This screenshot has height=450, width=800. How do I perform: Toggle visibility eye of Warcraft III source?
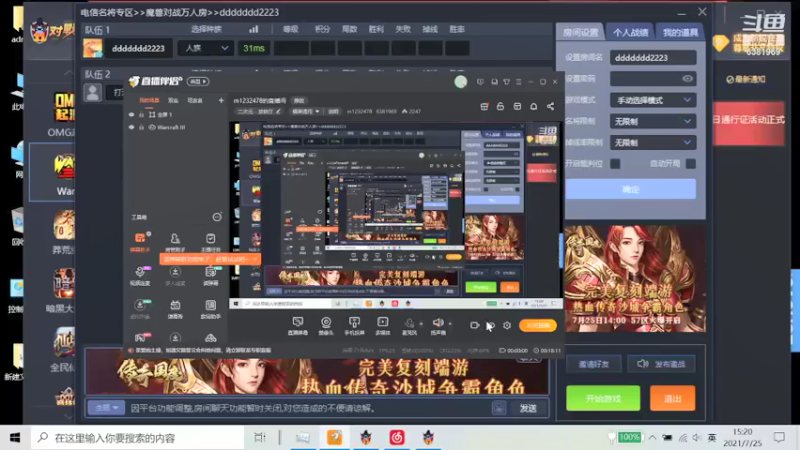(x=132, y=127)
